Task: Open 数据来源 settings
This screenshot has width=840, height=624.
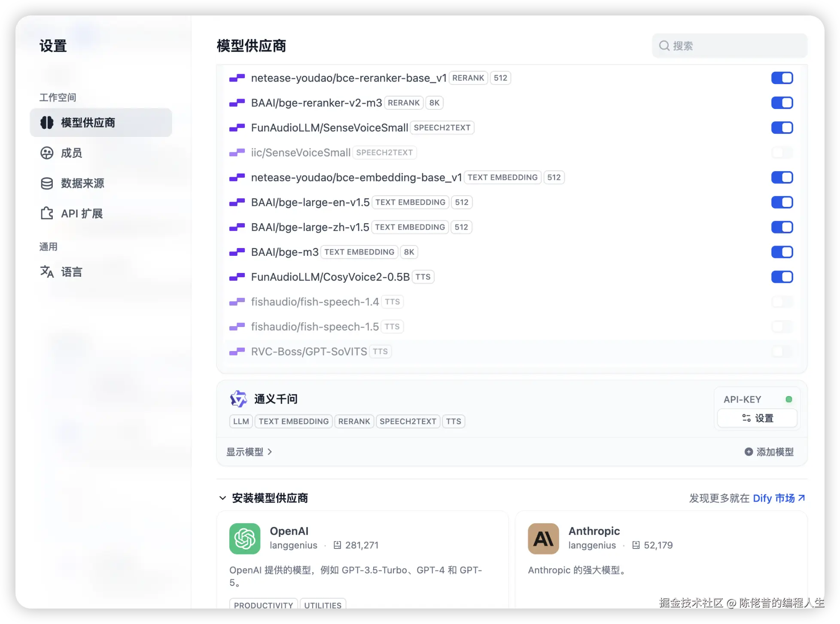Action: 101,184
